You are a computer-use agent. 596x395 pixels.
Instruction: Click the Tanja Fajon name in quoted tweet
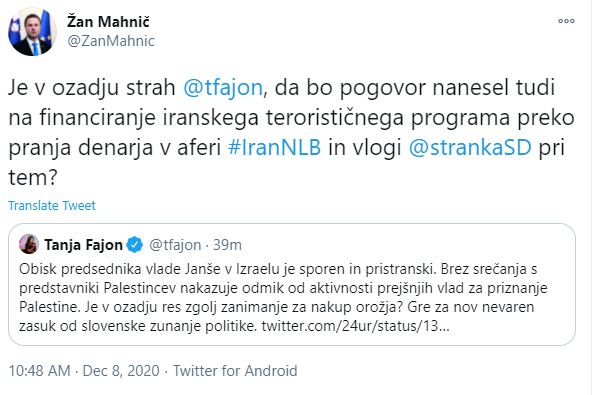click(x=83, y=245)
